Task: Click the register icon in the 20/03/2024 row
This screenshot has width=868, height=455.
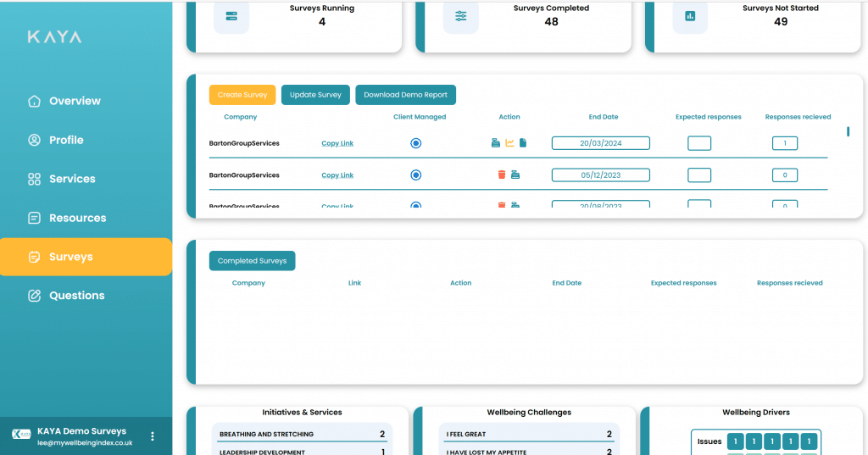Action: click(x=495, y=143)
